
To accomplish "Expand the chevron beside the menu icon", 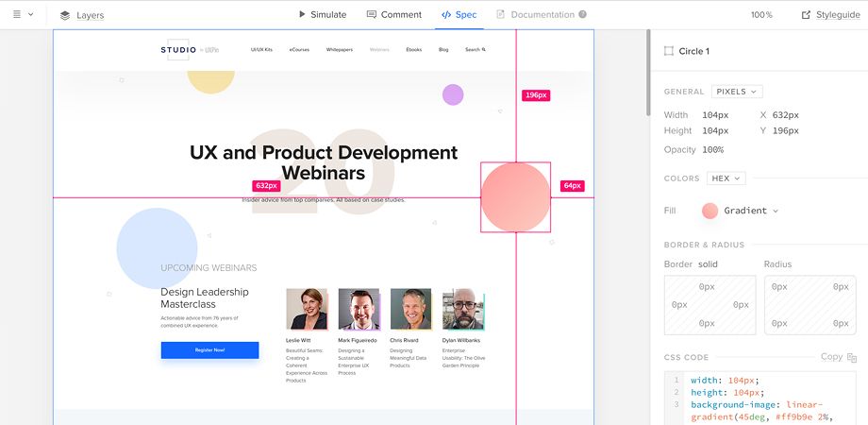I will 30,14.
